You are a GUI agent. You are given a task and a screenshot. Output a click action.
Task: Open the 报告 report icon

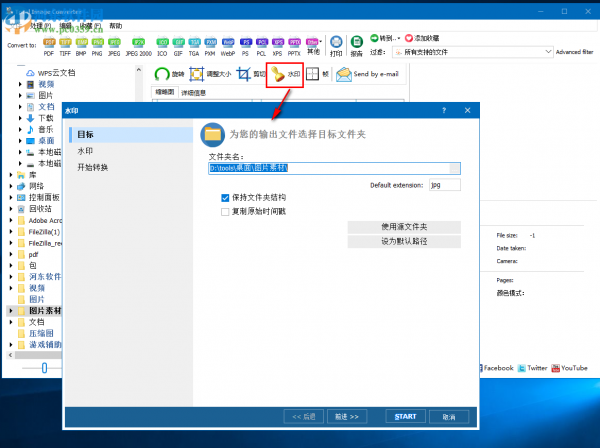(357, 46)
